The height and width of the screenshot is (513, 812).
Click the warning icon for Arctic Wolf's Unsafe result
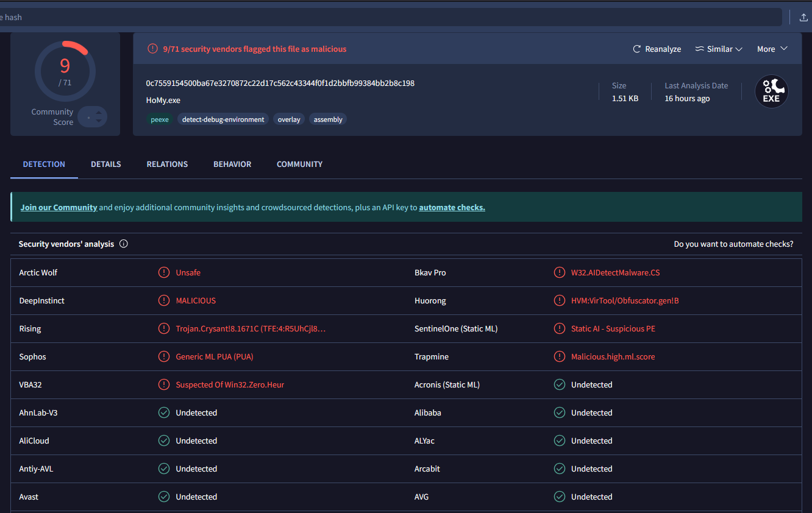pos(164,272)
